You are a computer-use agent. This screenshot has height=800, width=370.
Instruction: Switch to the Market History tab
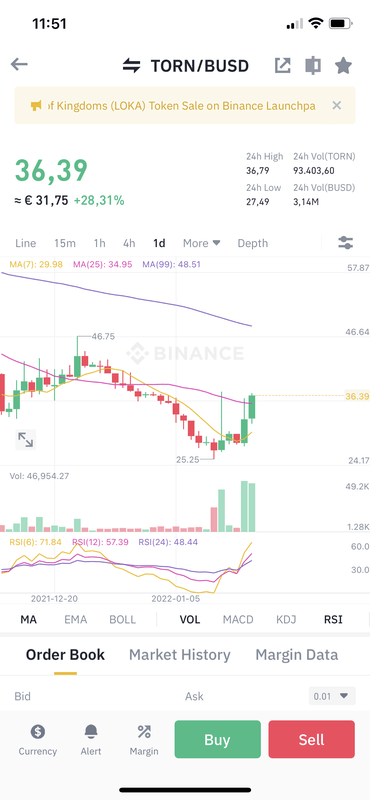[180, 655]
